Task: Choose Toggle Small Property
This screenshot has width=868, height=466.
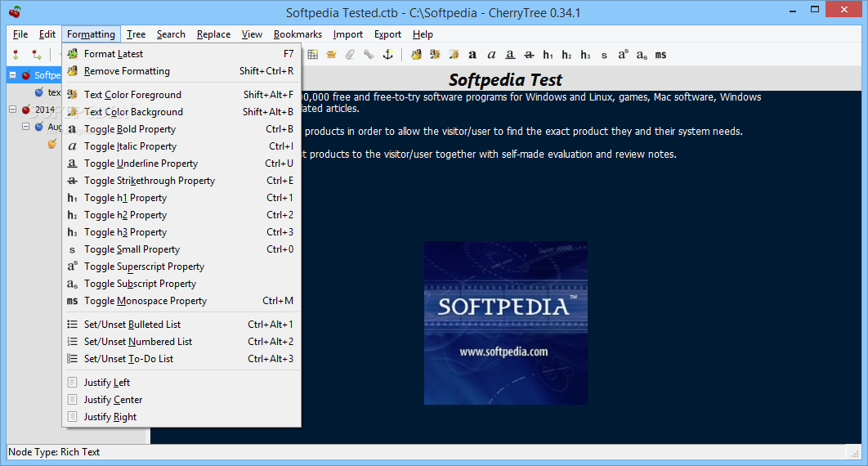Action: click(181, 249)
